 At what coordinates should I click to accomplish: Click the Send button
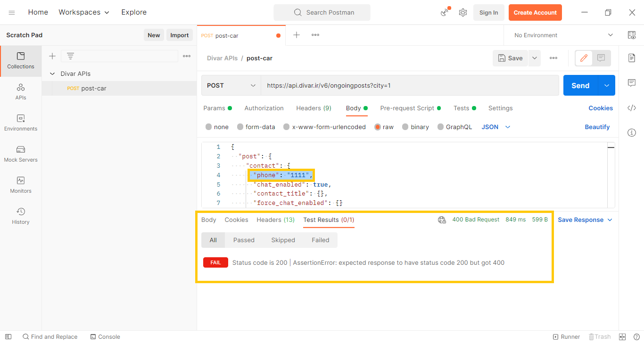point(580,85)
